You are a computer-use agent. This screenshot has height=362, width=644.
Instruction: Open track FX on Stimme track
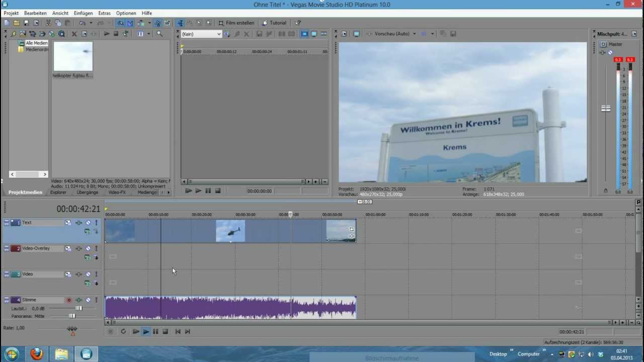[78, 300]
